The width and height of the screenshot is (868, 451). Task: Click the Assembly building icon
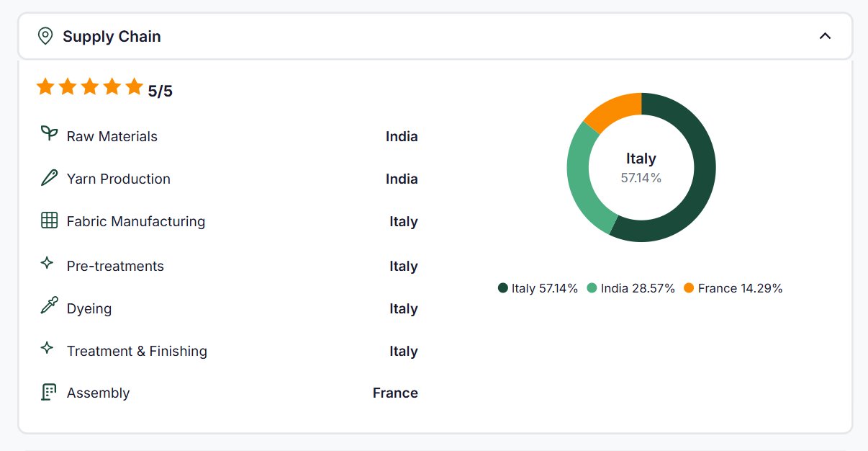click(x=49, y=393)
